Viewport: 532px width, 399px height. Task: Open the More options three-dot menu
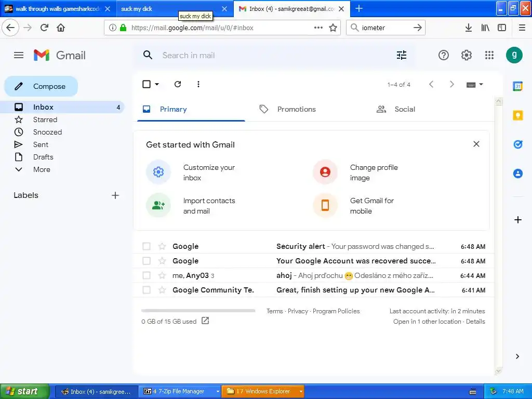pos(198,84)
